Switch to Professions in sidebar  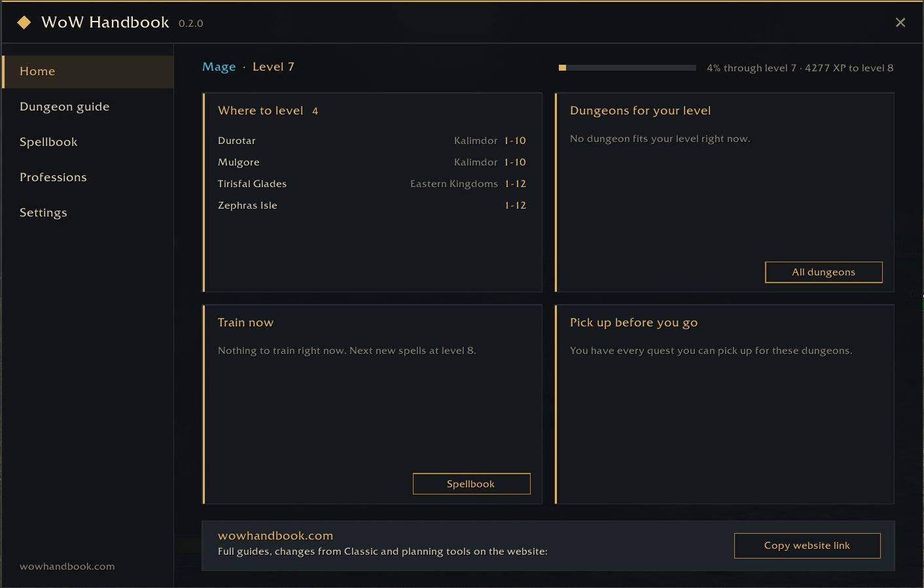(88, 177)
